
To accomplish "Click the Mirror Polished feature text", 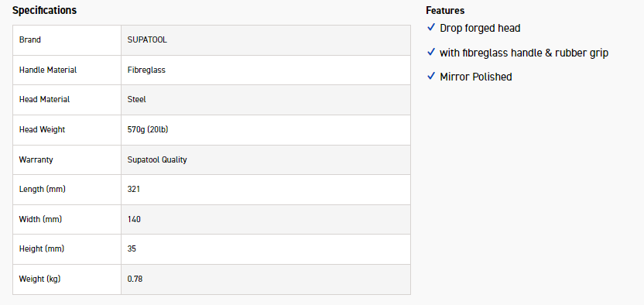I will [475, 77].
